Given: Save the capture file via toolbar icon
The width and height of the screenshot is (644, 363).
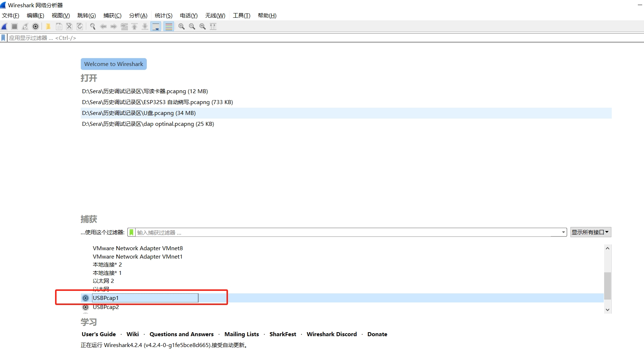Looking at the screenshot, I should pos(59,26).
